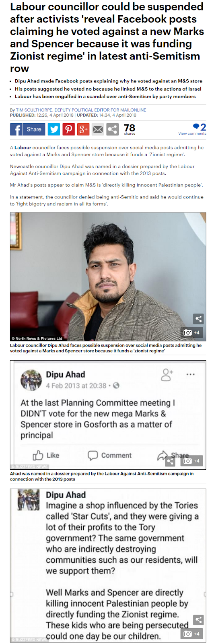The width and height of the screenshot is (212, 644).
Task: Open generic share icon beside email
Action: (x=113, y=129)
